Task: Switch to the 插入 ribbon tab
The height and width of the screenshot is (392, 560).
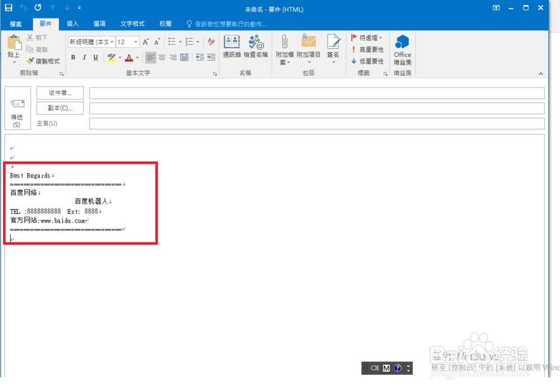Action: (72, 24)
